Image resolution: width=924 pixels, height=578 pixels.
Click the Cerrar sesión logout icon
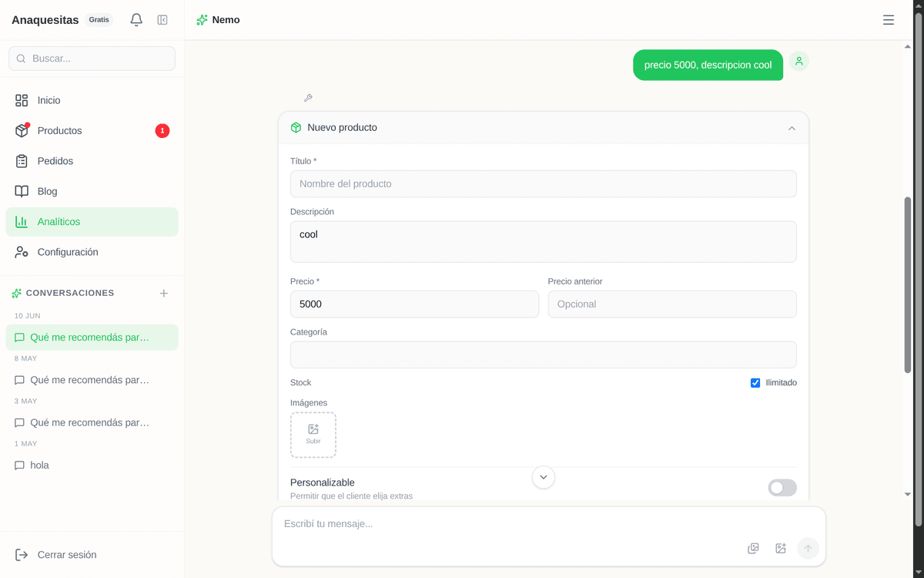coord(22,555)
